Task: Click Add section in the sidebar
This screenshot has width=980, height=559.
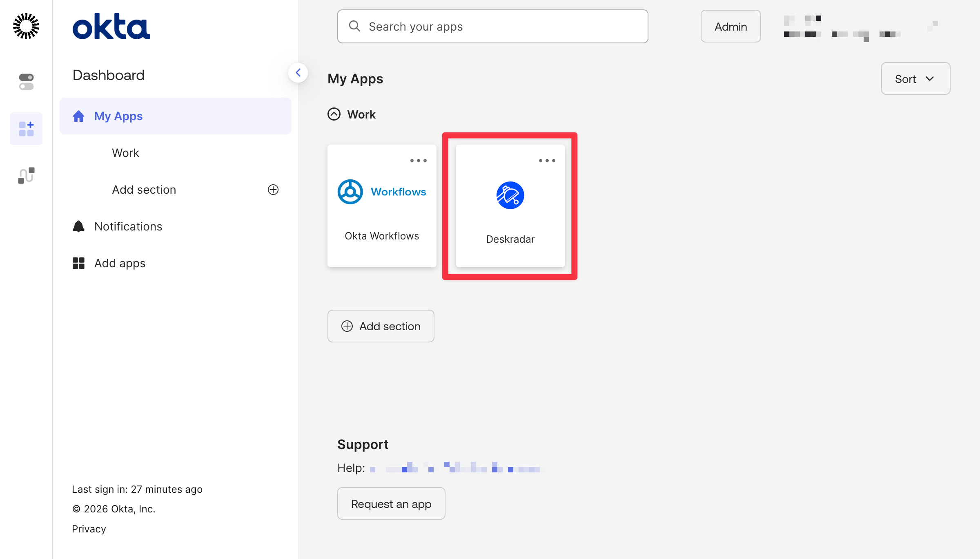Action: [144, 190]
